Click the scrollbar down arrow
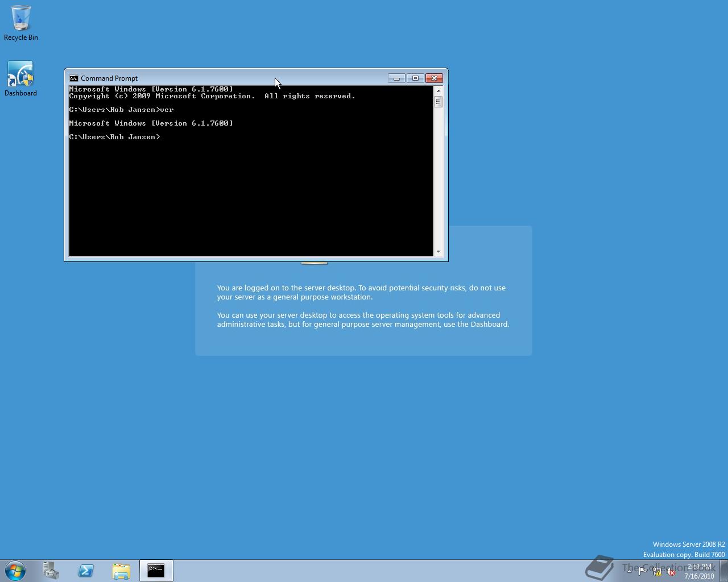 point(439,252)
